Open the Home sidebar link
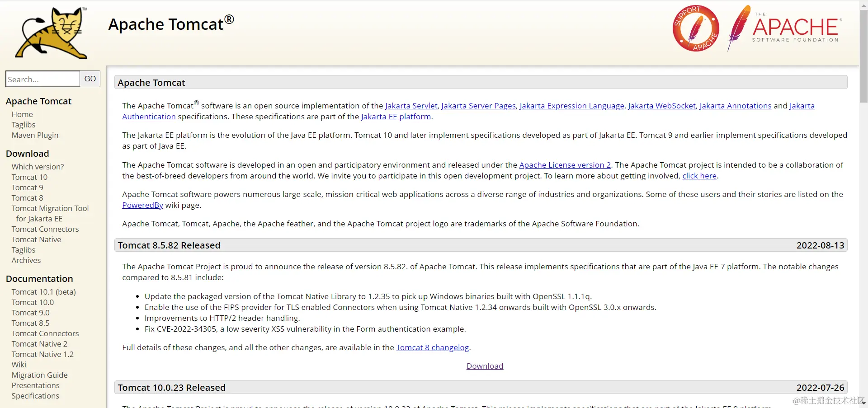868x408 pixels. pos(22,114)
